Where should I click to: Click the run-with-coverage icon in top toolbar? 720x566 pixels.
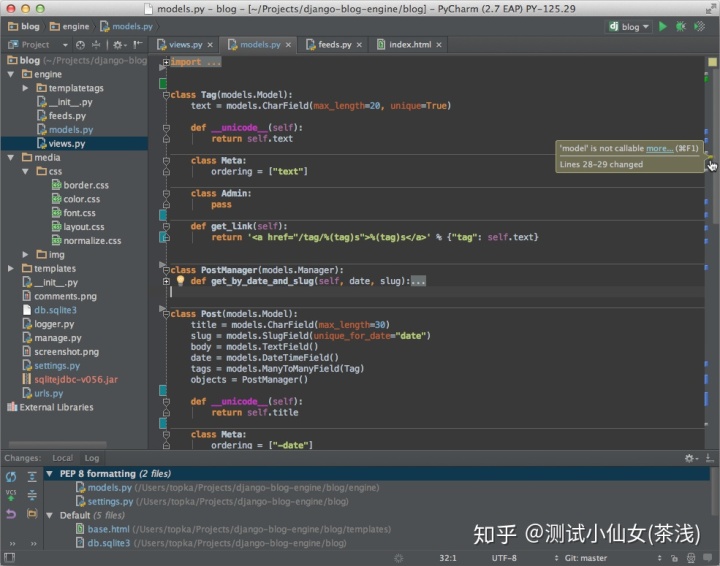[699, 27]
